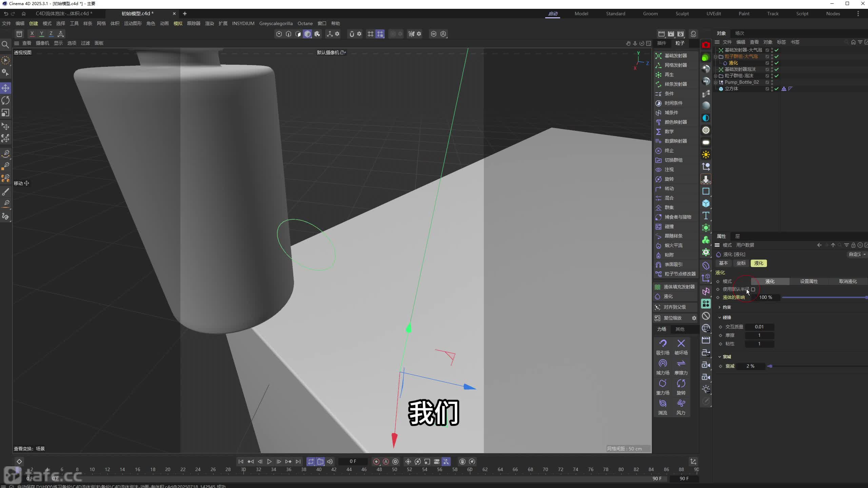868x488 pixels.
Task: Switch to C4D流体泡沫 document tab
Action: point(64,14)
